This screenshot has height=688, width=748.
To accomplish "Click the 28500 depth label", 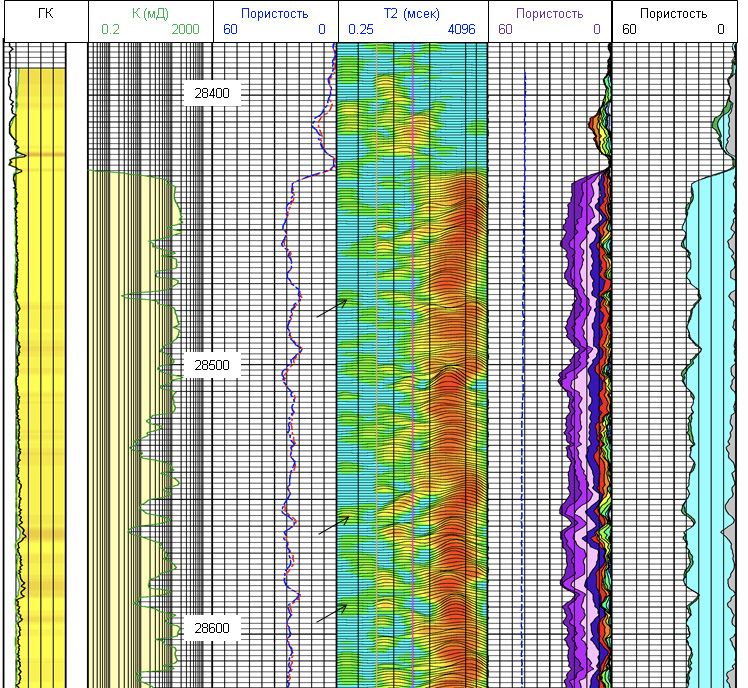I will pos(211,365).
